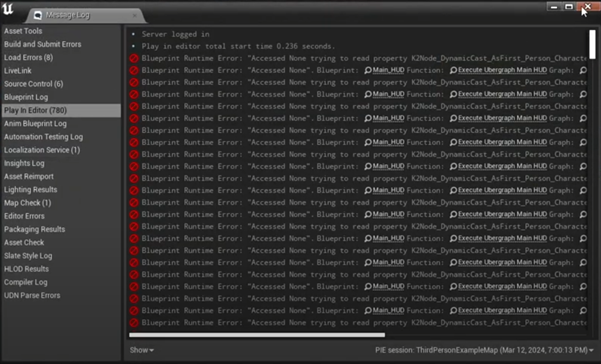Open the Asset Tools log category
The image size is (601, 364).
coord(23,31)
